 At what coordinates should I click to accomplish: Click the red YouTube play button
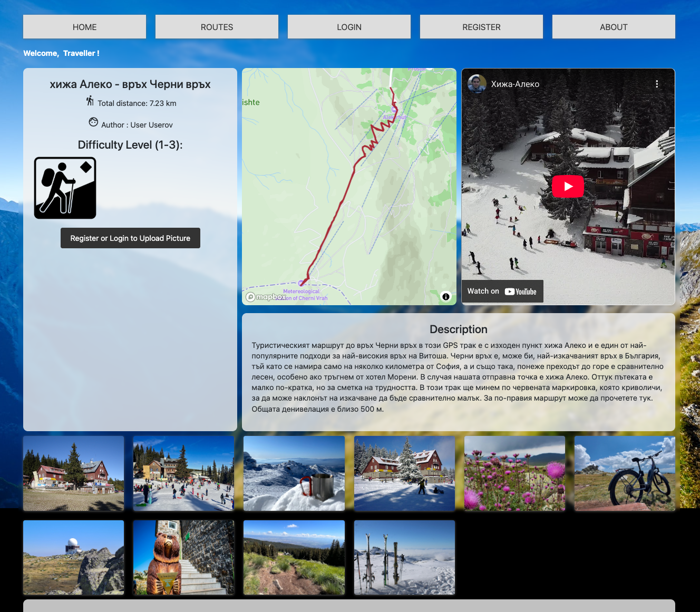[x=568, y=186]
